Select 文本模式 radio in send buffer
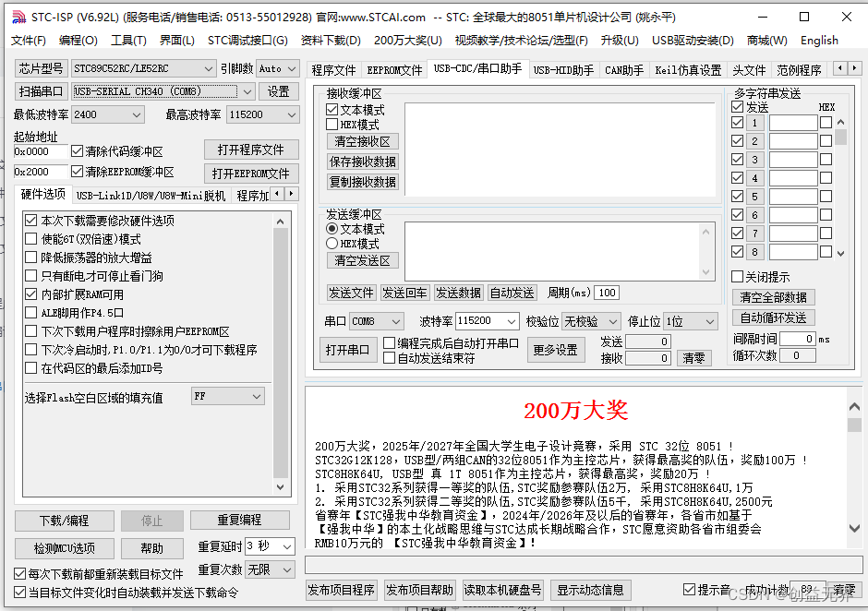Image resolution: width=868 pixels, height=611 pixels. click(332, 229)
